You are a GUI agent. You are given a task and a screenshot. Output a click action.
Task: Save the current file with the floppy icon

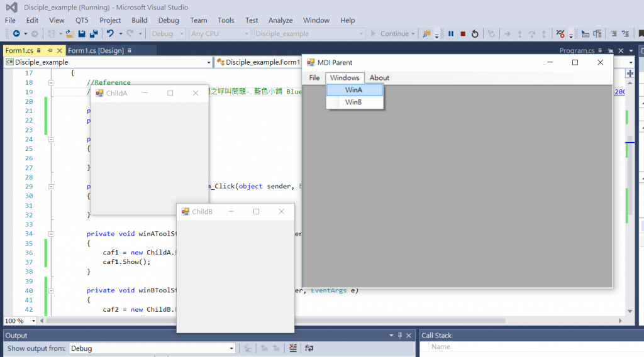[82, 34]
